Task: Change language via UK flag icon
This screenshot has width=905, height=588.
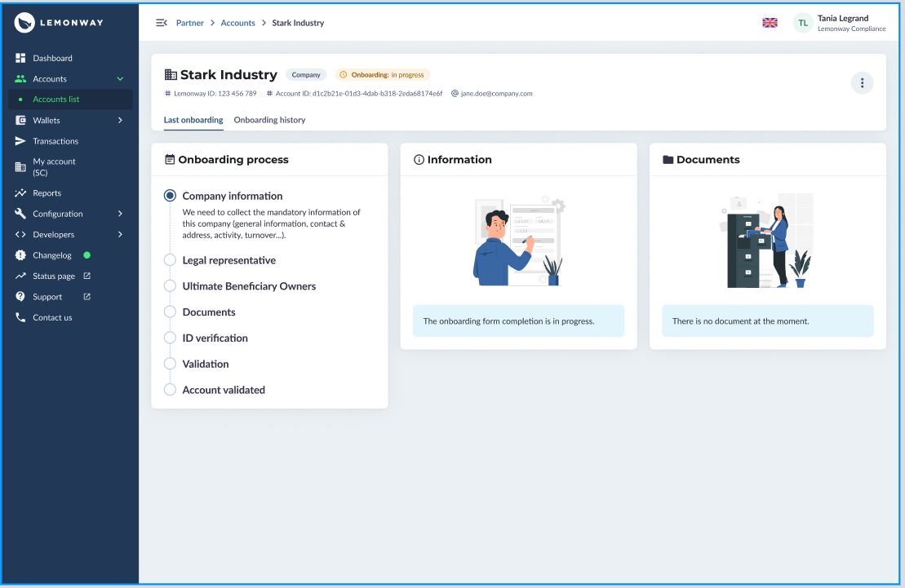Action: click(770, 23)
